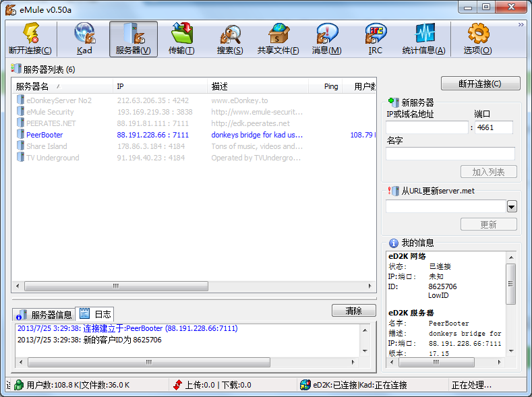The height and width of the screenshot is (397, 532).
Task: Click my info horizontal scrollbar thumb
Action: click(436, 362)
